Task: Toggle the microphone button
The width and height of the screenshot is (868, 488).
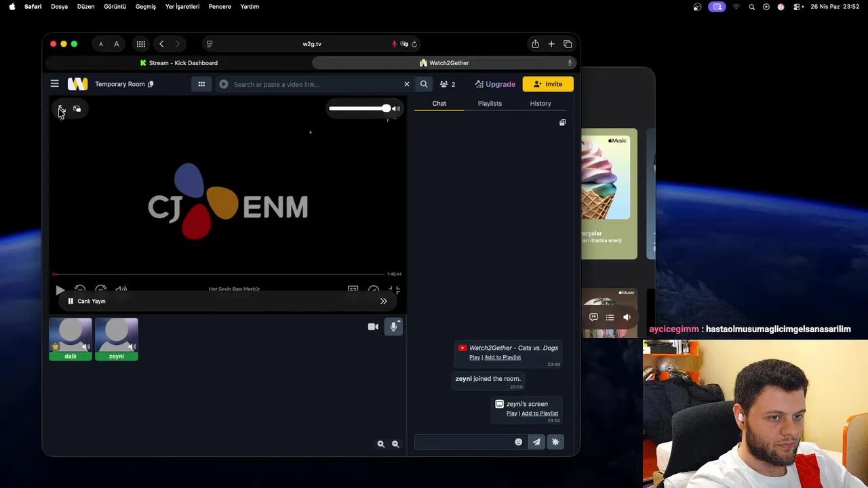Action: point(393,327)
